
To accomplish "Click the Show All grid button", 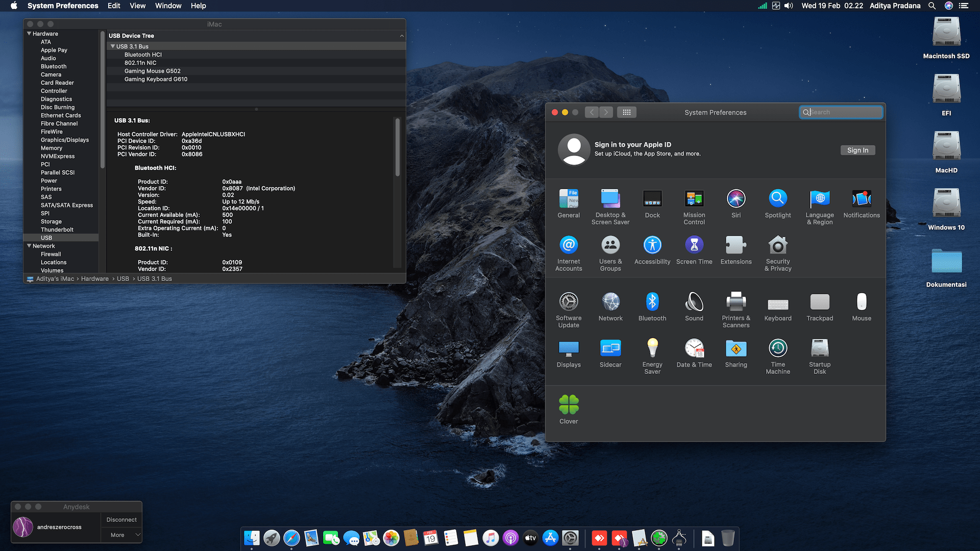I will tap(626, 112).
